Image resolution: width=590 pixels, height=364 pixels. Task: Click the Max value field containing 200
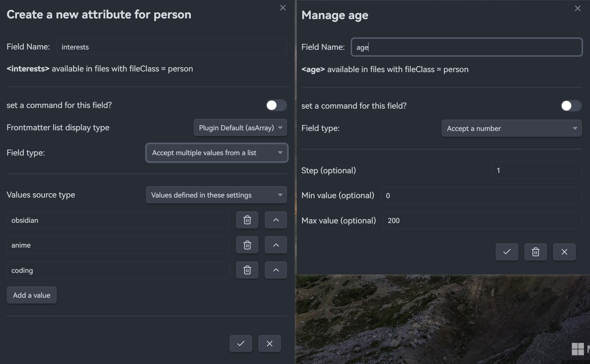pos(482,220)
